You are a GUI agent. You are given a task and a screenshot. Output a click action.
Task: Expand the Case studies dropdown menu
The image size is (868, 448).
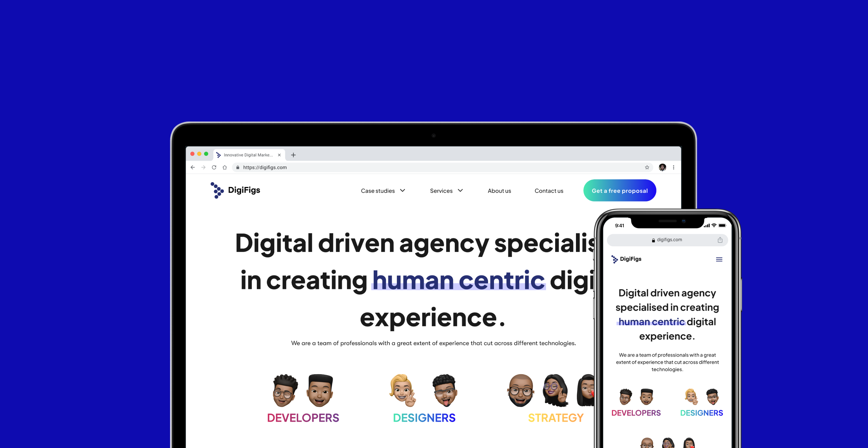click(384, 190)
